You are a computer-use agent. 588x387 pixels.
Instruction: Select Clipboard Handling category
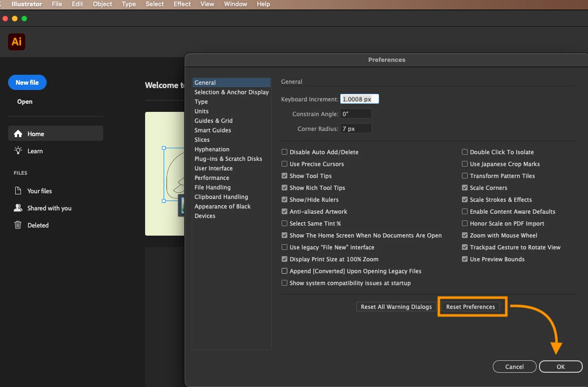(231, 197)
